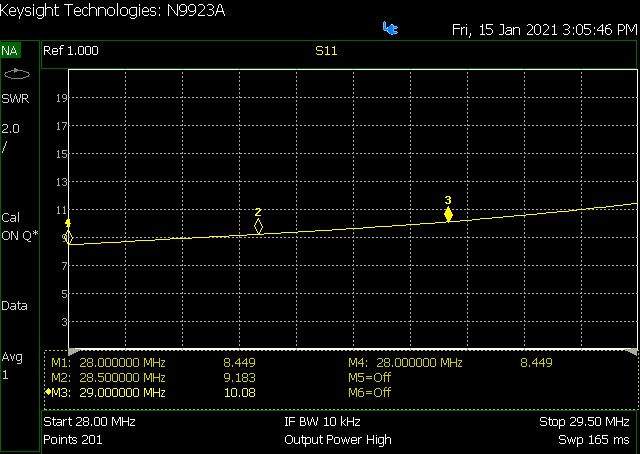Click marker 2 diamond on the trace
This screenshot has height=454, width=640.
point(258,227)
